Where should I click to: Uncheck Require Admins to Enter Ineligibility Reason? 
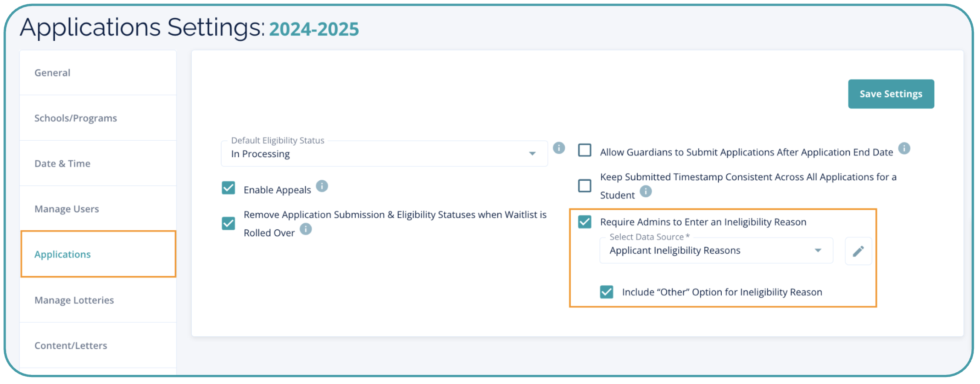pyautogui.click(x=584, y=222)
